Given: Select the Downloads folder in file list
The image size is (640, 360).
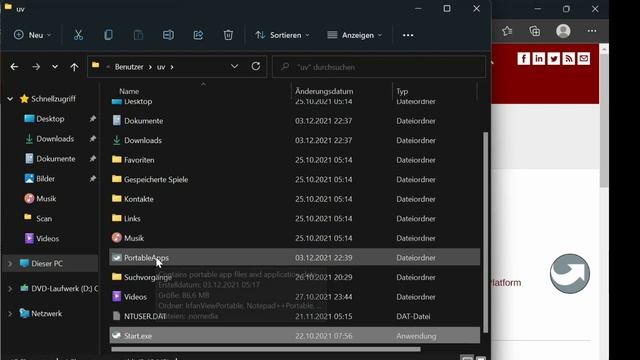Looking at the screenshot, I should click(x=295, y=140).
